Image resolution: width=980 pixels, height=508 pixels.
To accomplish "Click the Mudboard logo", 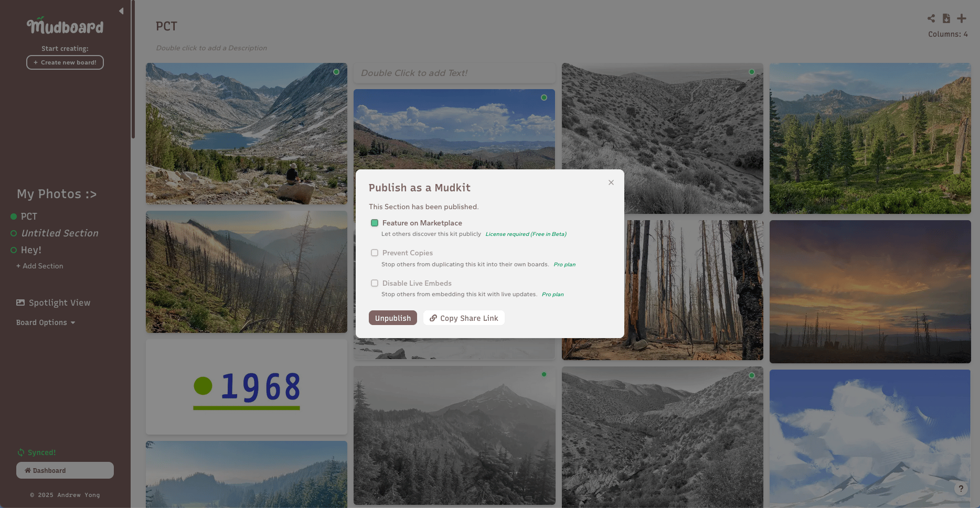I will tap(65, 25).
